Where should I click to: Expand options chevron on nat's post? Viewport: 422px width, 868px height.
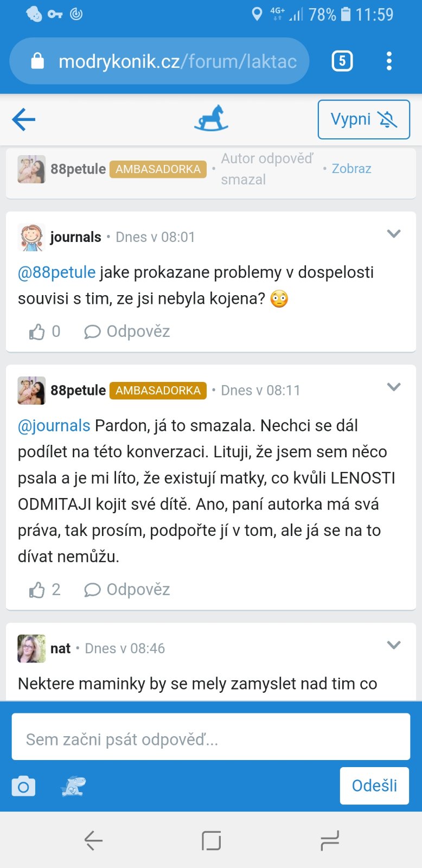(x=394, y=645)
